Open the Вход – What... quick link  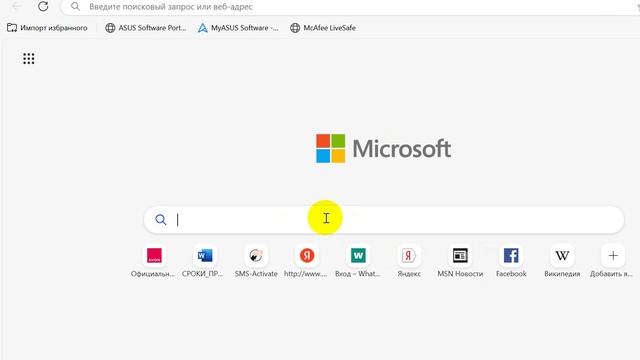pos(358,262)
